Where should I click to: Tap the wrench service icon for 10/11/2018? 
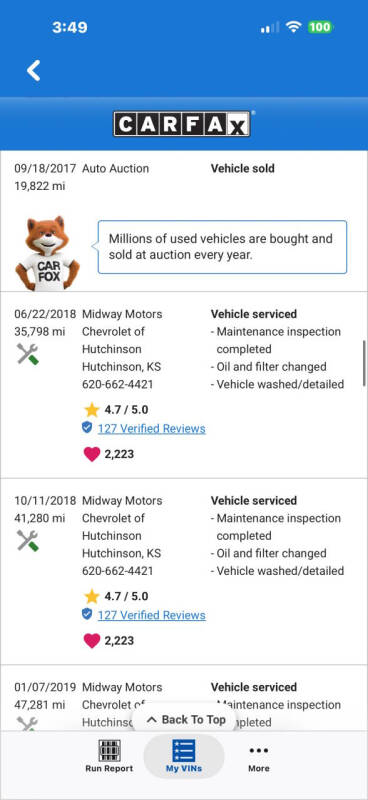[28, 540]
